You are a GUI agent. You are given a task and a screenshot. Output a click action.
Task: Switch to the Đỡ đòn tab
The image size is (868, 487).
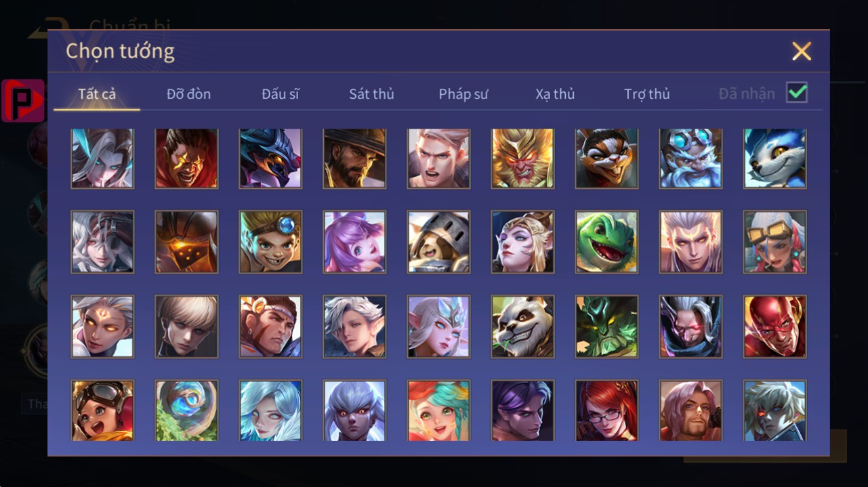[x=188, y=94]
